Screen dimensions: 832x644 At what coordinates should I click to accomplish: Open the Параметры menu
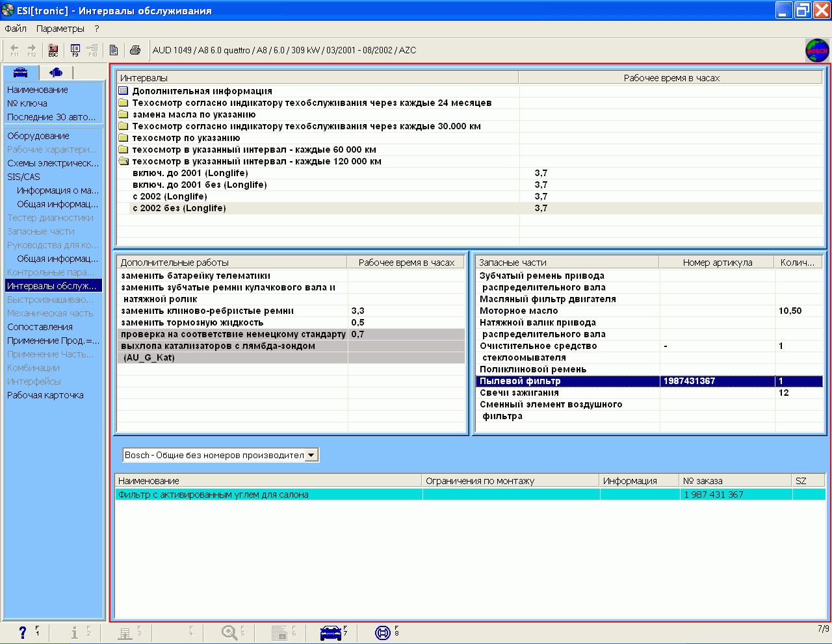pyautogui.click(x=60, y=29)
